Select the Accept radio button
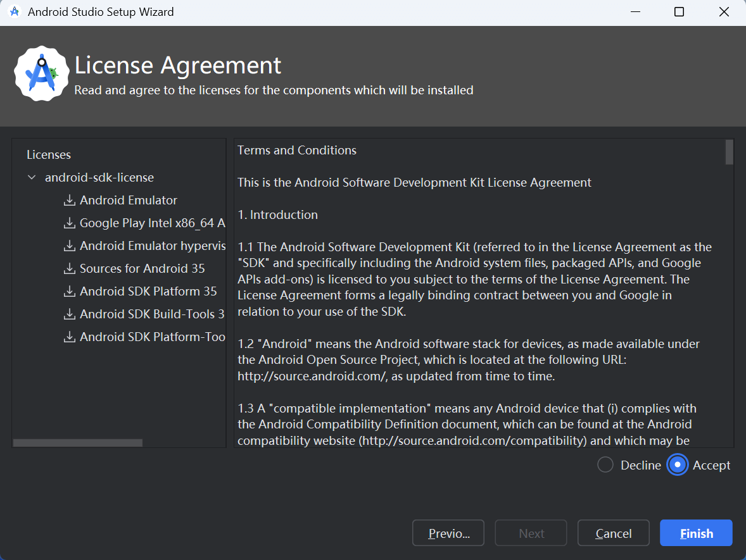Screen dimensions: 746x560 point(678,465)
